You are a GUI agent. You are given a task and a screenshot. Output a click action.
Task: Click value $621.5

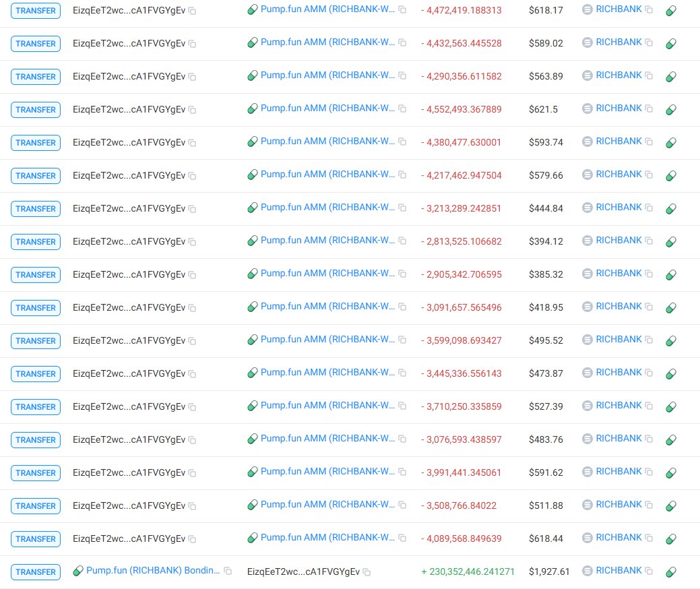click(x=543, y=109)
